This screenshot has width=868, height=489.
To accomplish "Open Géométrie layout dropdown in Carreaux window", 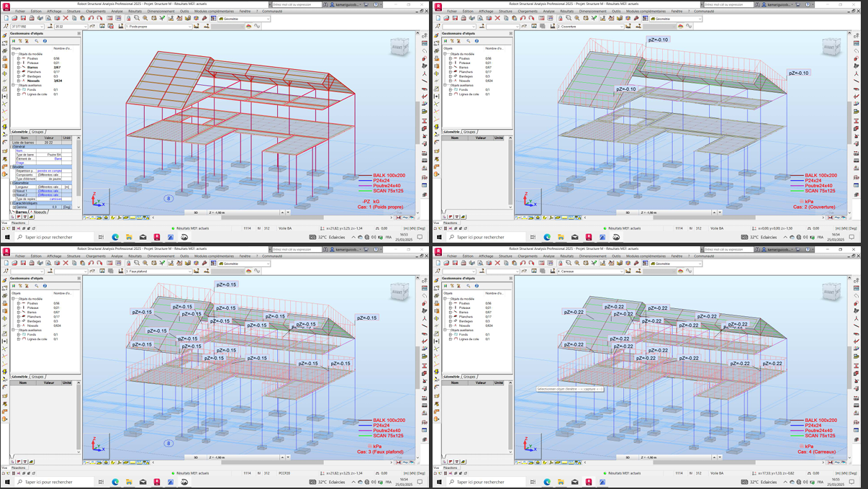I will (700, 264).
